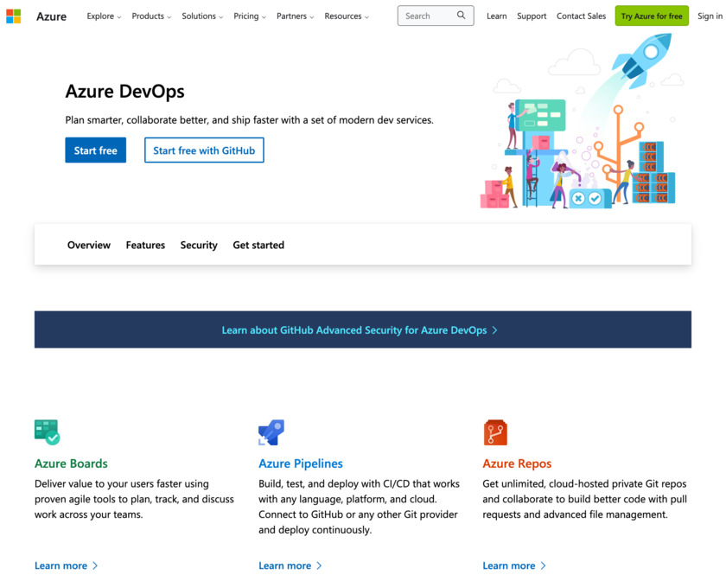
Task: Click the Azure Boards icon
Action: point(48,431)
